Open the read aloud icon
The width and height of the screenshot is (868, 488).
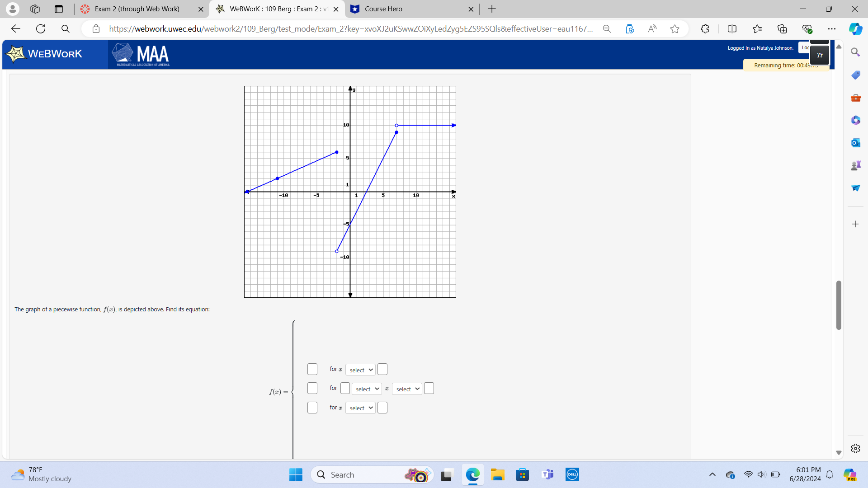tap(652, 29)
